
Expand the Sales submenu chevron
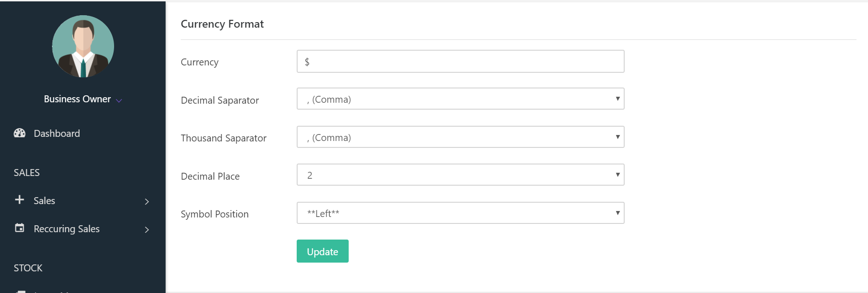147,201
